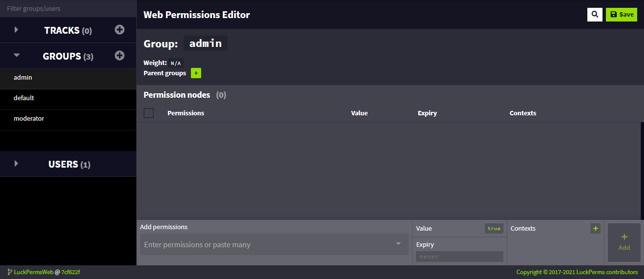Open the LuckPermsWeb footer link
The width and height of the screenshot is (644, 279).
(33, 272)
